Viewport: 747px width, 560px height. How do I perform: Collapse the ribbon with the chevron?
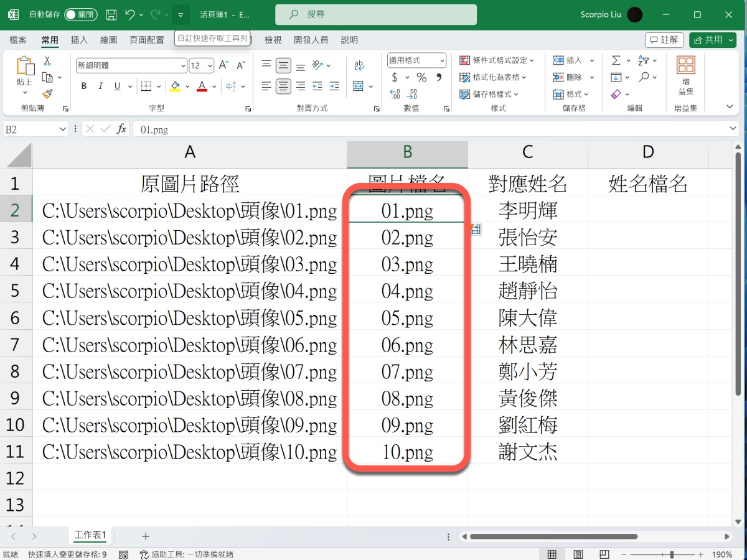coord(730,107)
